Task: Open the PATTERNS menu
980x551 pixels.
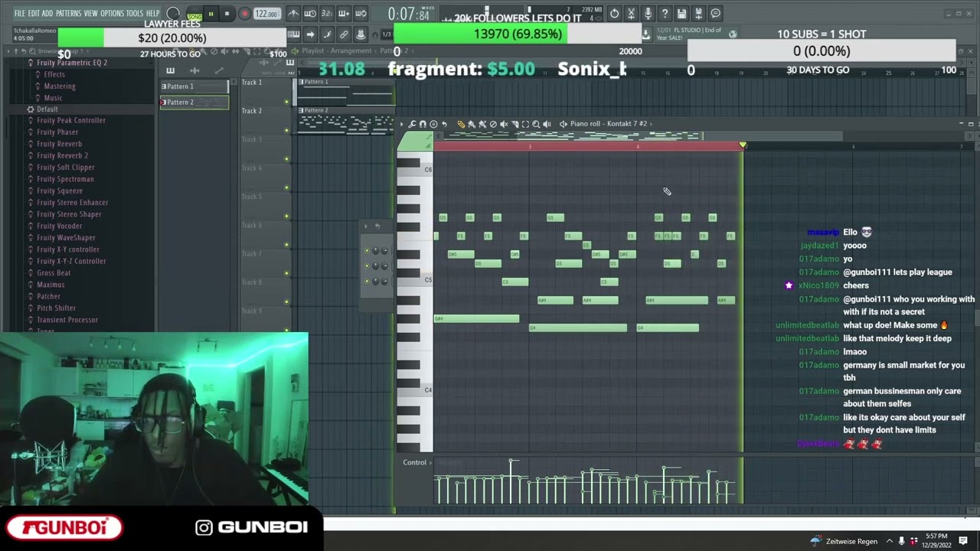Action: point(68,13)
